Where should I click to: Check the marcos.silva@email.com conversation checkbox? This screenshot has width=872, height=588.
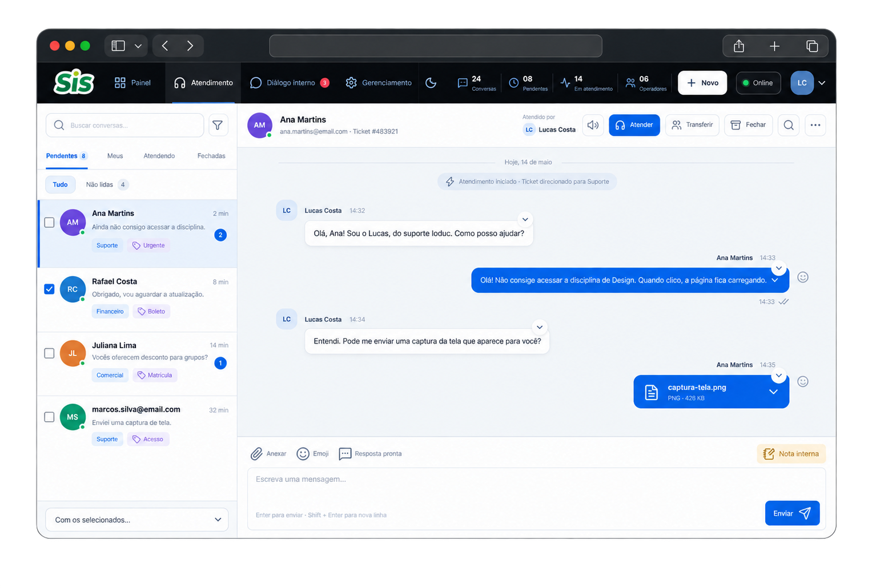50,417
